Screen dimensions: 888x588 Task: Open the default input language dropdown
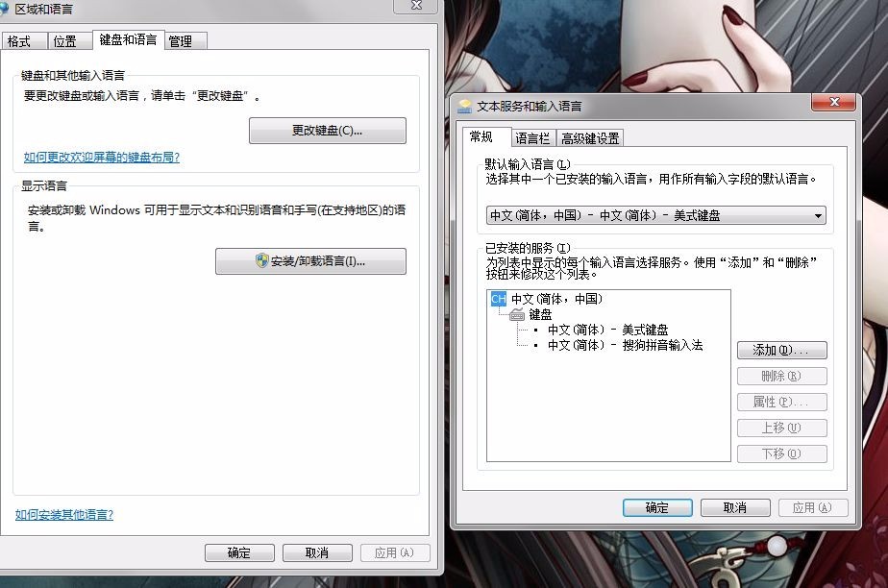point(655,215)
